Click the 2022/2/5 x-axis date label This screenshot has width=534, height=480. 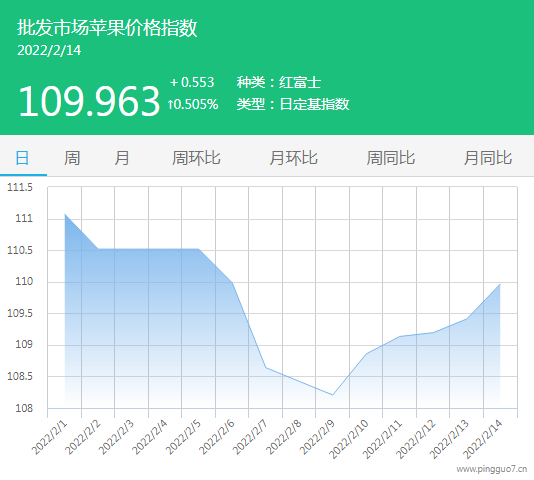[x=184, y=437]
